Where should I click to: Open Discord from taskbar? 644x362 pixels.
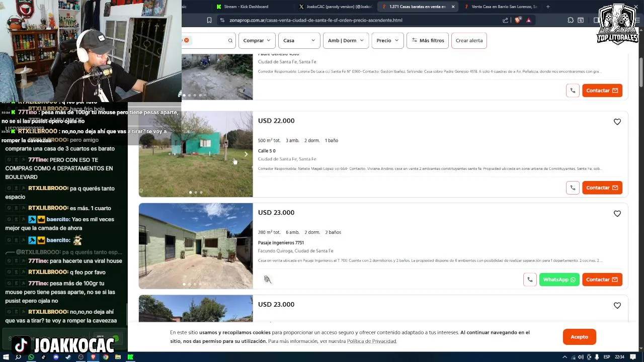56,357
